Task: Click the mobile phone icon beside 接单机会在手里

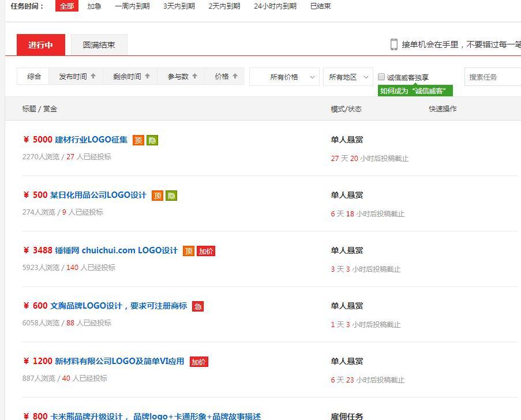Action: (x=393, y=44)
